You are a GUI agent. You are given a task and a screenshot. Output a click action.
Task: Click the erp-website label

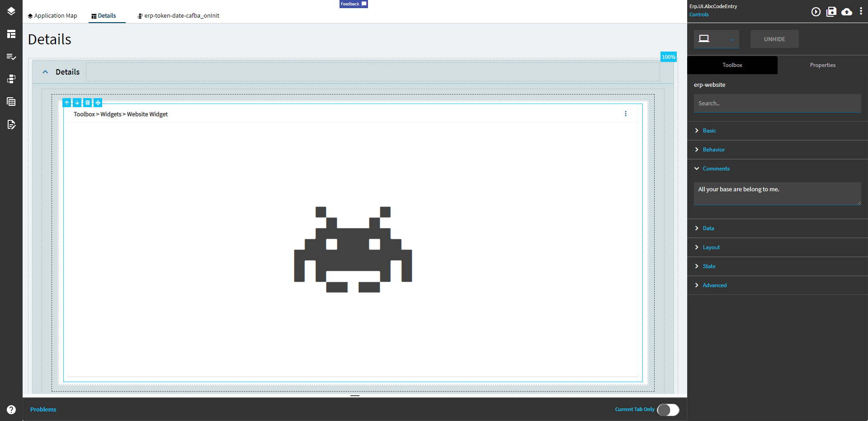710,85
